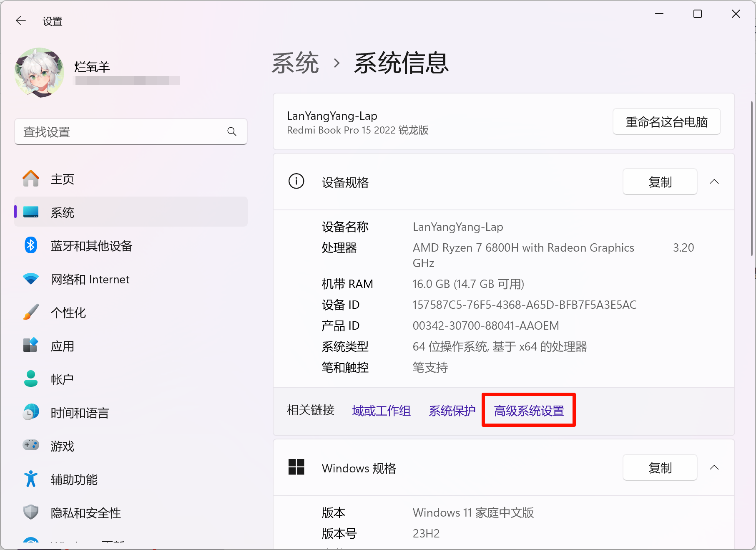
Task: Click the 辅助功能 accessibility icon
Action: click(31, 479)
